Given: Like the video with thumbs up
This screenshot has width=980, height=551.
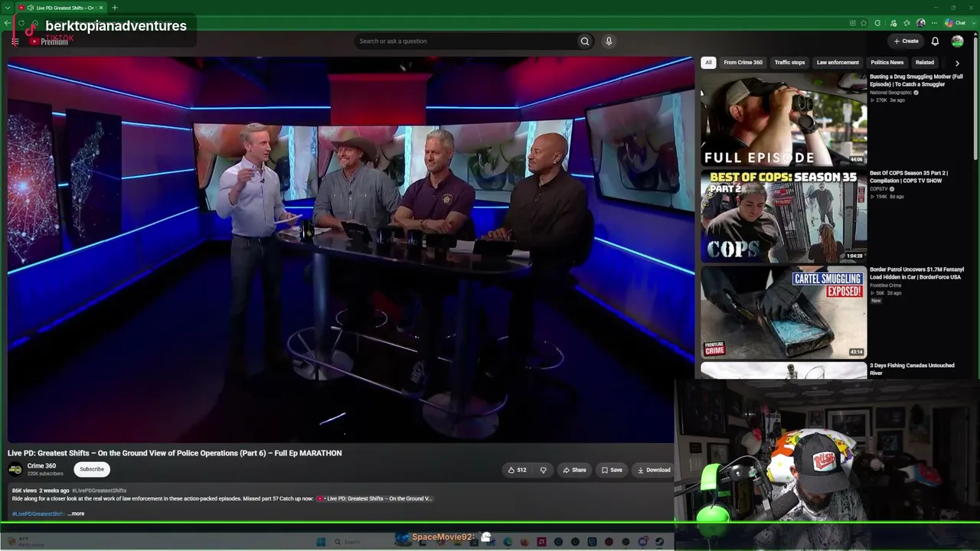Looking at the screenshot, I should point(518,470).
